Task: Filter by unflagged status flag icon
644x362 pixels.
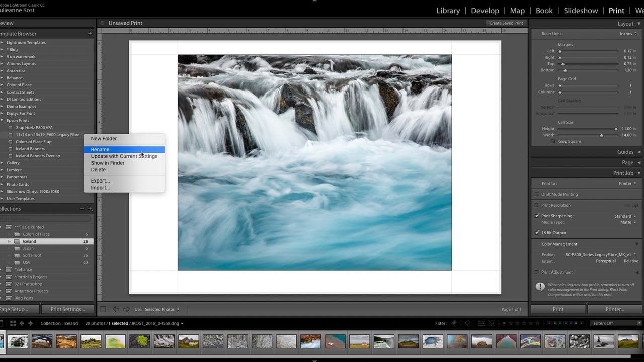Action: click(461, 323)
